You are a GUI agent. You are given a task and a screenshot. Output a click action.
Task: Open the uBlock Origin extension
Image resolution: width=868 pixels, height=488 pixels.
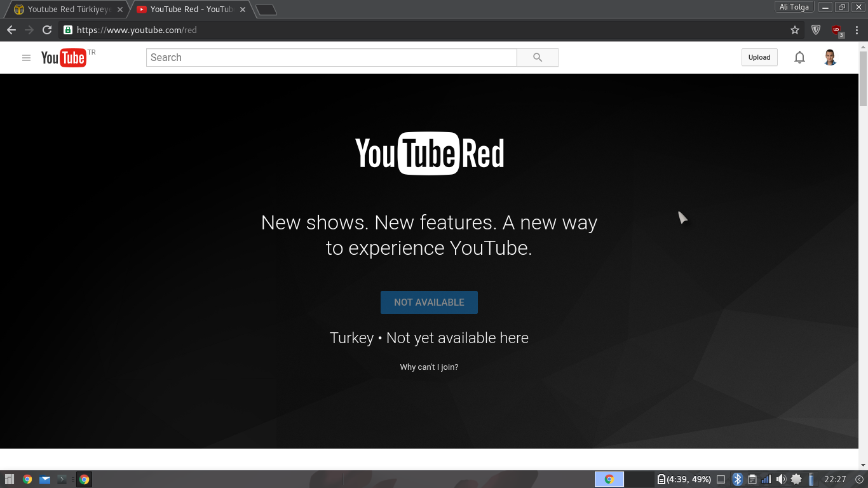click(x=837, y=30)
